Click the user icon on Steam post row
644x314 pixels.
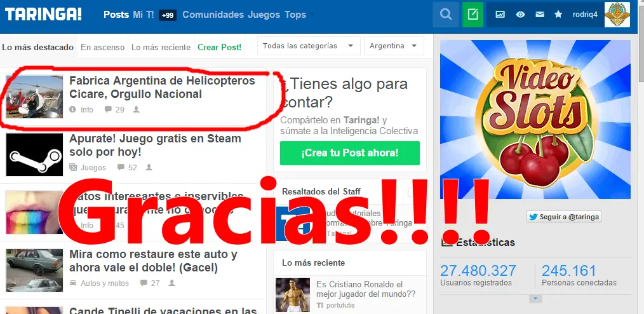(149, 167)
